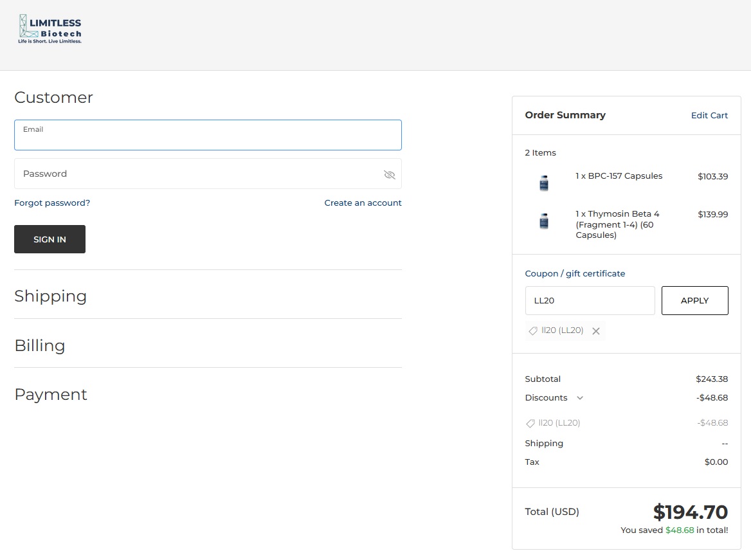Remove the applied LL20 coupon

coord(596,331)
